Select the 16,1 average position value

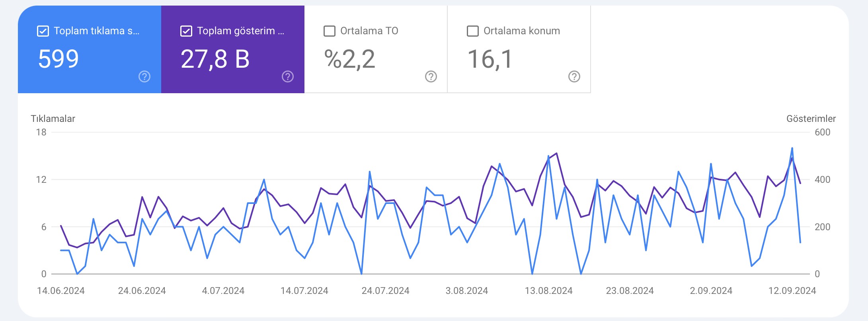point(490,59)
